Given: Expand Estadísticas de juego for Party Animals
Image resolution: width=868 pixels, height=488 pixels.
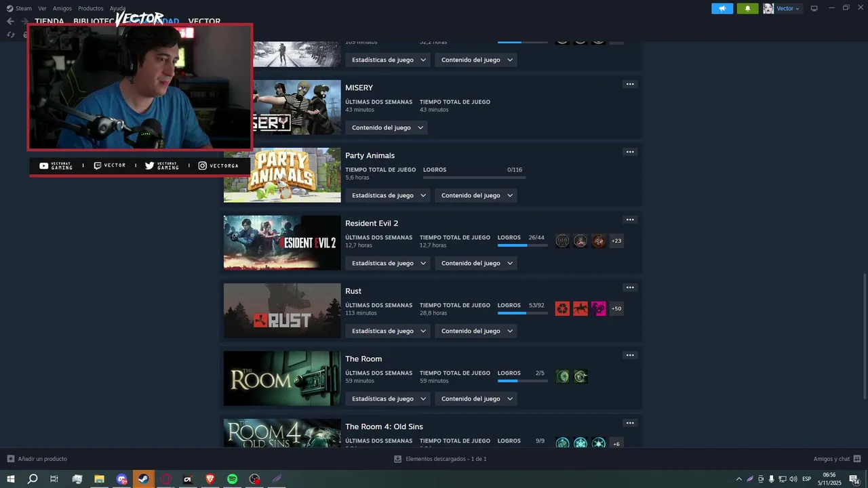Looking at the screenshot, I should 388,195.
